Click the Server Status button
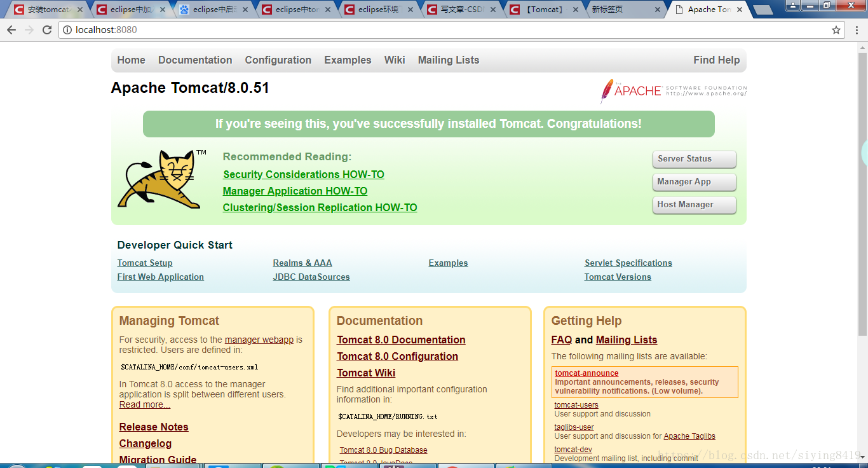This screenshot has height=468, width=868. (694, 159)
